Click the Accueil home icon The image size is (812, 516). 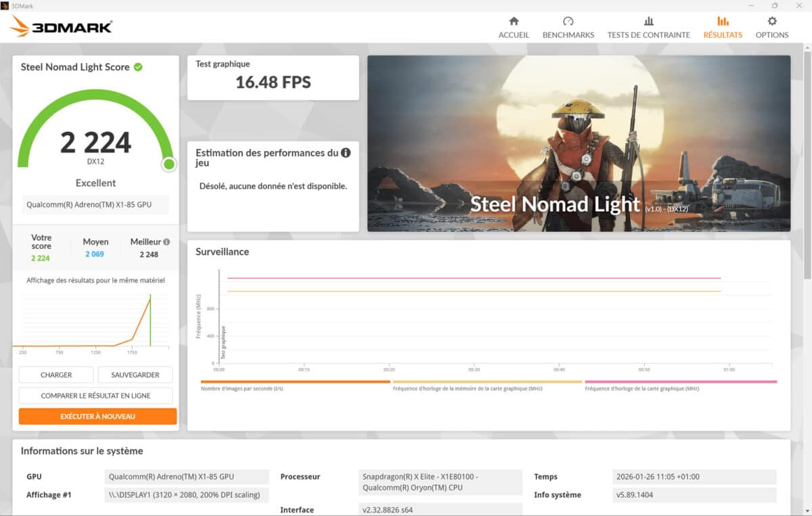[x=514, y=21]
